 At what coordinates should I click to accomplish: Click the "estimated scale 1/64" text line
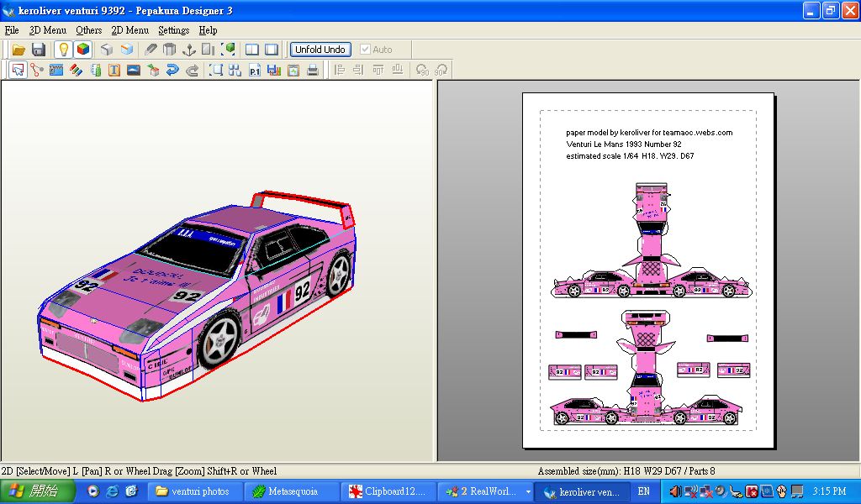[x=630, y=156]
